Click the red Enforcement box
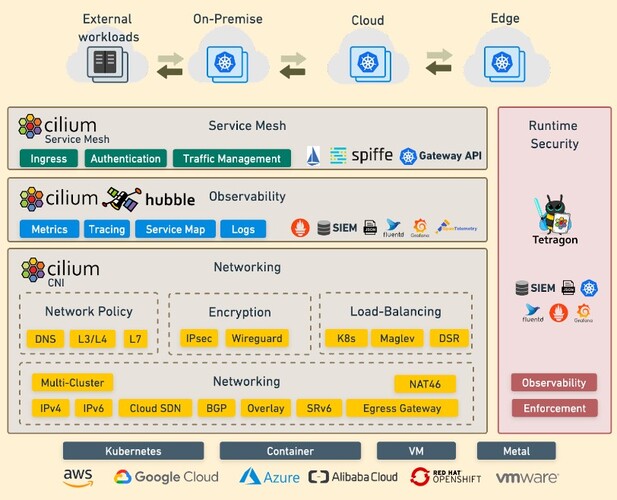The width and height of the screenshot is (617, 500). click(x=554, y=408)
